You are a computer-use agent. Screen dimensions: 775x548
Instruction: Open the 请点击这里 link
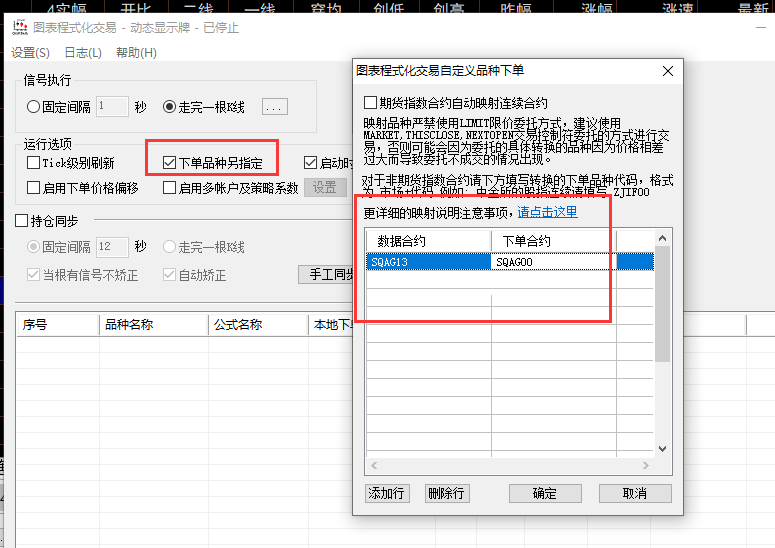(547, 212)
